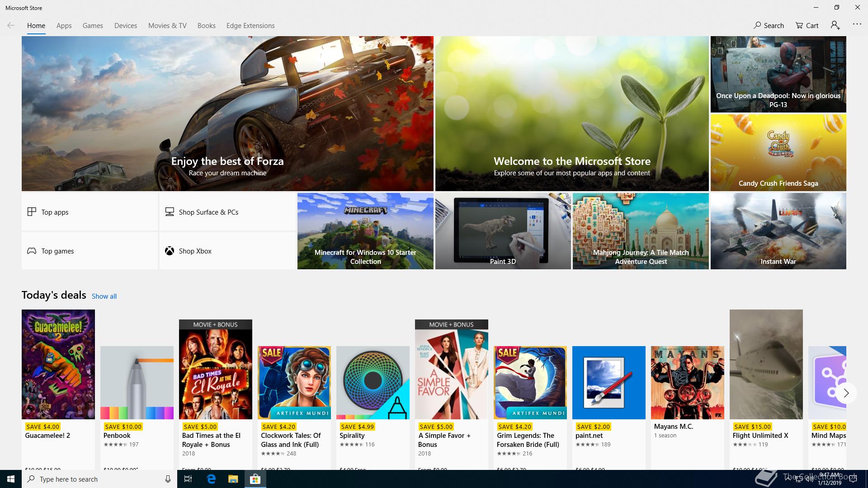This screenshot has height=488, width=868.
Task: Open the Movies & TV tab
Action: pyautogui.click(x=167, y=26)
